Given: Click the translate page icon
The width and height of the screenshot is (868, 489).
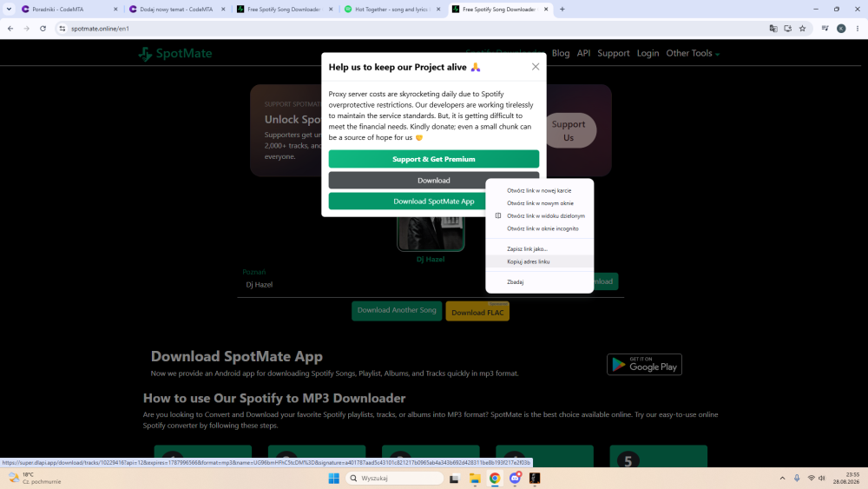Looking at the screenshot, I should click(773, 29).
